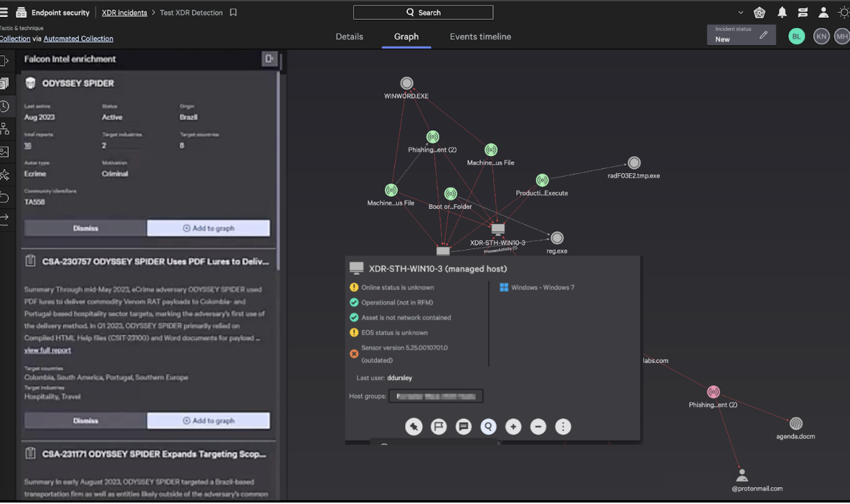The image size is (850, 504).
Task: Dismiss the ODYSSEY SPIDER actor card
Action: 86,228
